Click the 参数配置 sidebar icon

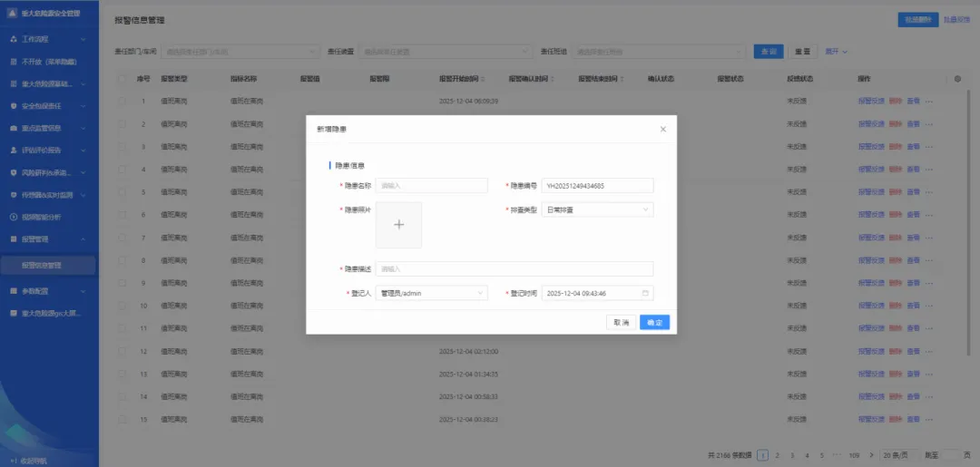(x=14, y=291)
